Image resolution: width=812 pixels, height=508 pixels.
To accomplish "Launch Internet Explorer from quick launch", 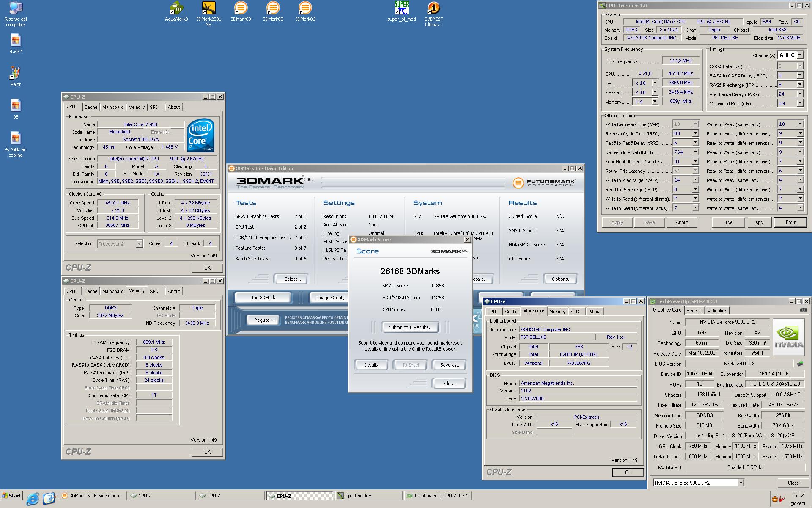I will click(x=33, y=498).
